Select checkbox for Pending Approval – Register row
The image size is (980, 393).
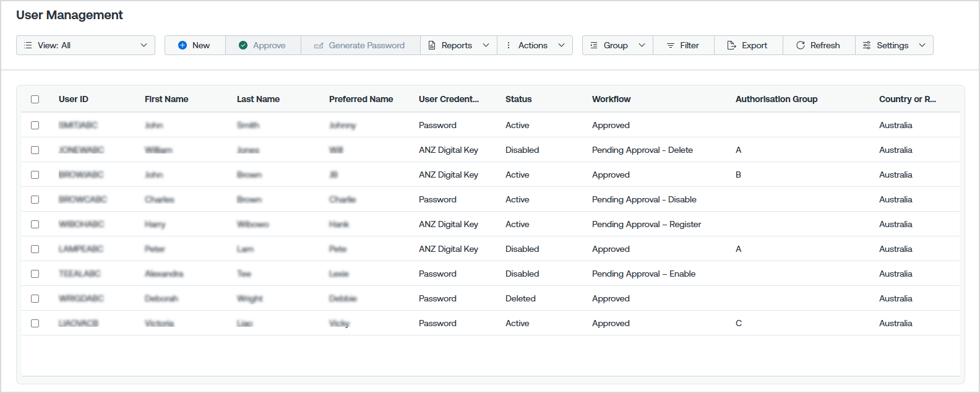35,224
